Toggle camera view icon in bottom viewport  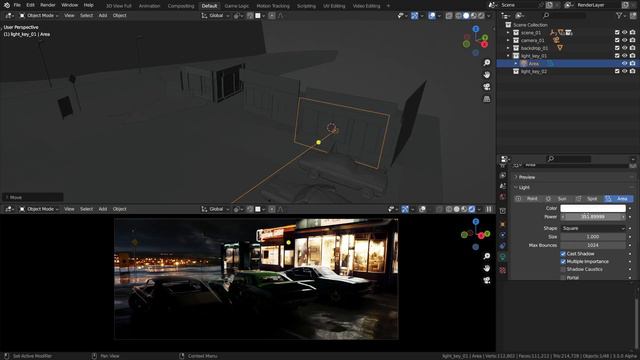[x=487, y=280]
